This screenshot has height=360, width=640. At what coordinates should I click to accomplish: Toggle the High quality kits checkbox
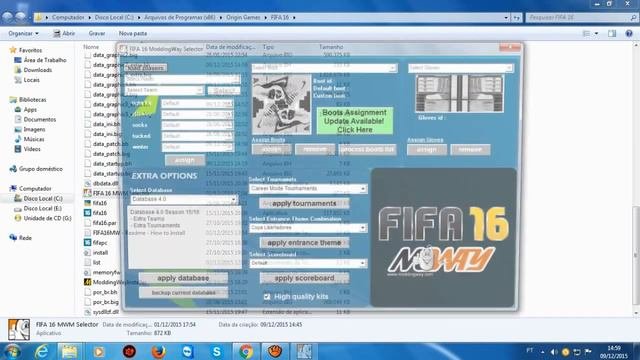(267, 297)
